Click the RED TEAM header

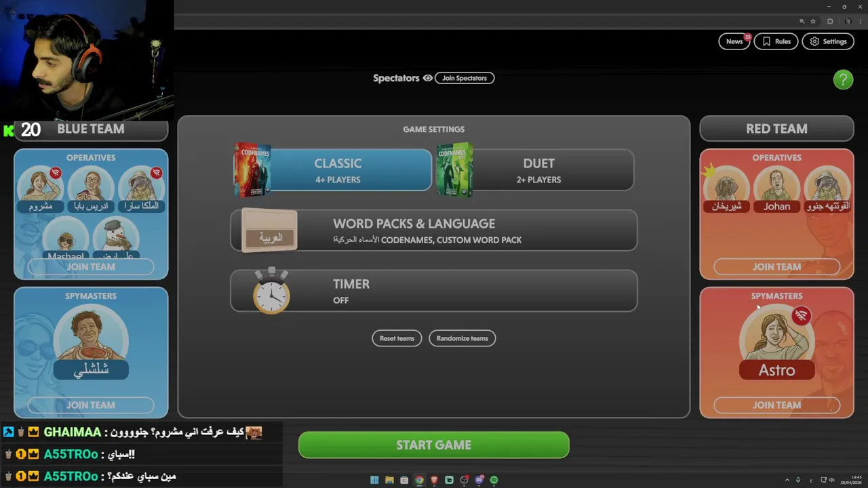[x=776, y=129]
